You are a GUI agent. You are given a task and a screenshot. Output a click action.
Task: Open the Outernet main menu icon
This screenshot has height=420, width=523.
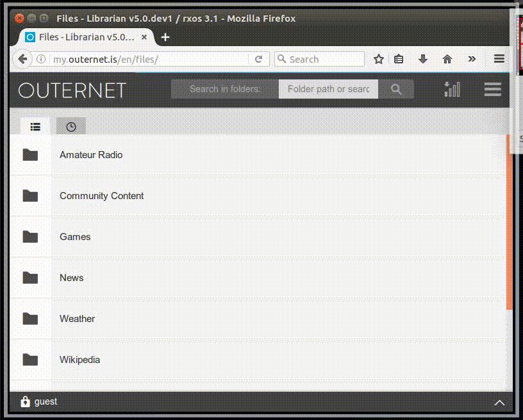pyautogui.click(x=493, y=89)
